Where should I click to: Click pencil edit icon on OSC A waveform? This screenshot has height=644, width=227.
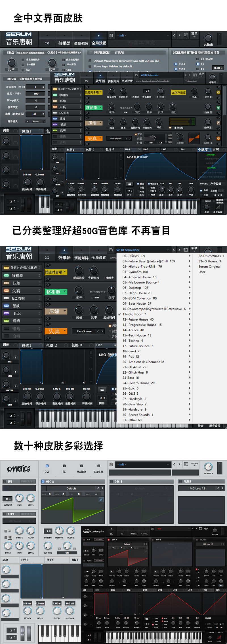(x=101, y=500)
